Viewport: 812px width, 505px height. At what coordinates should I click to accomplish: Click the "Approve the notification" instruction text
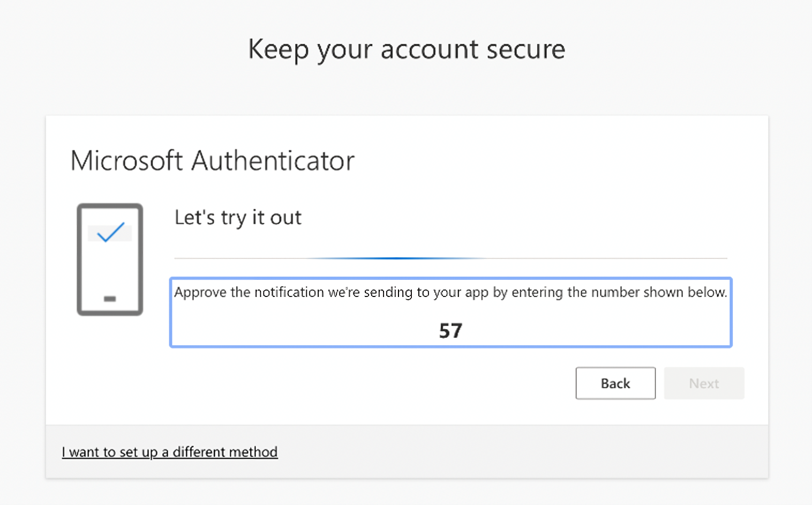(450, 292)
